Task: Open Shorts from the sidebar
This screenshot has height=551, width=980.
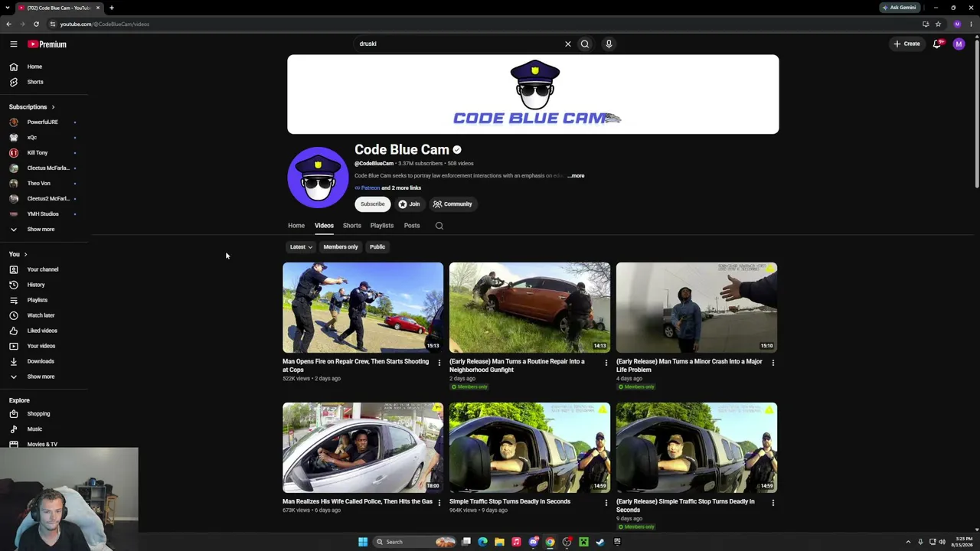Action: pos(35,82)
